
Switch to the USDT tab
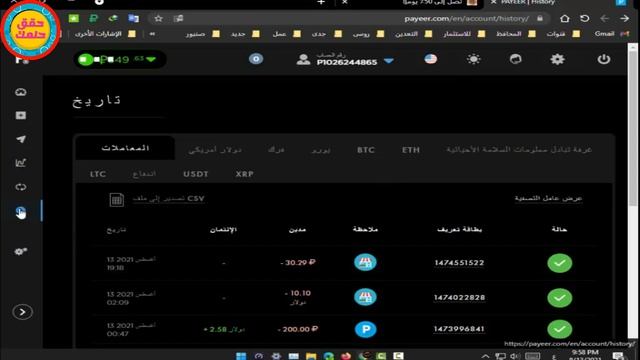pyautogui.click(x=196, y=174)
